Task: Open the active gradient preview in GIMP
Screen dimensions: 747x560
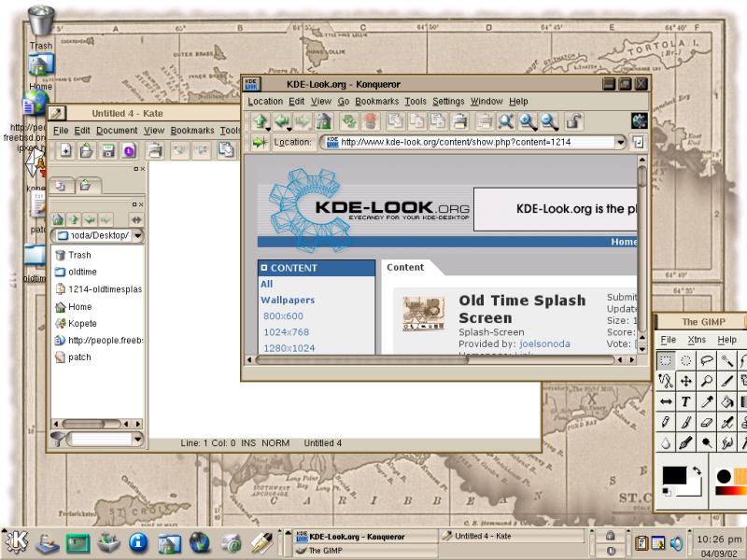Action: pos(731,490)
